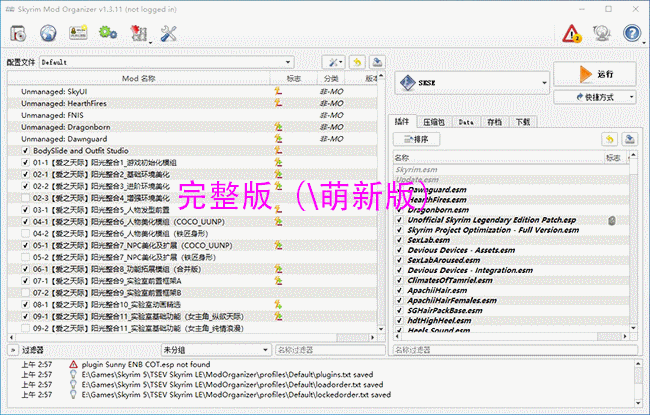The width and height of the screenshot is (650, 415).
Task: Sort by plugin name column header
Action: click(x=499, y=158)
